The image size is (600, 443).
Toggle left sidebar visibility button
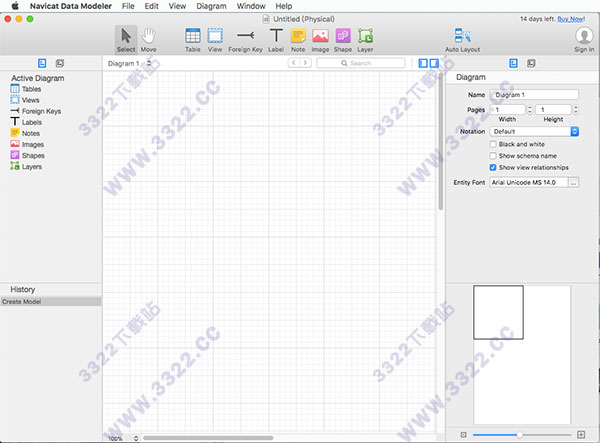(423, 63)
